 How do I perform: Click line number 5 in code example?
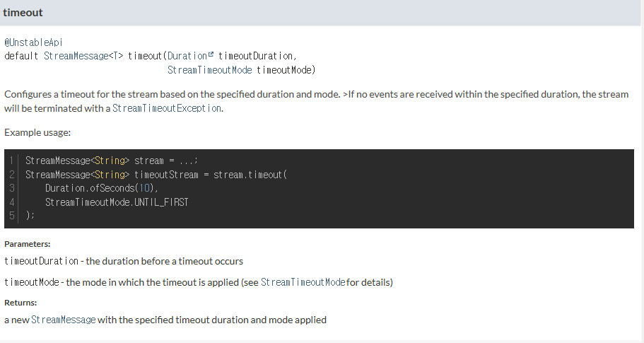pyautogui.click(x=13, y=215)
